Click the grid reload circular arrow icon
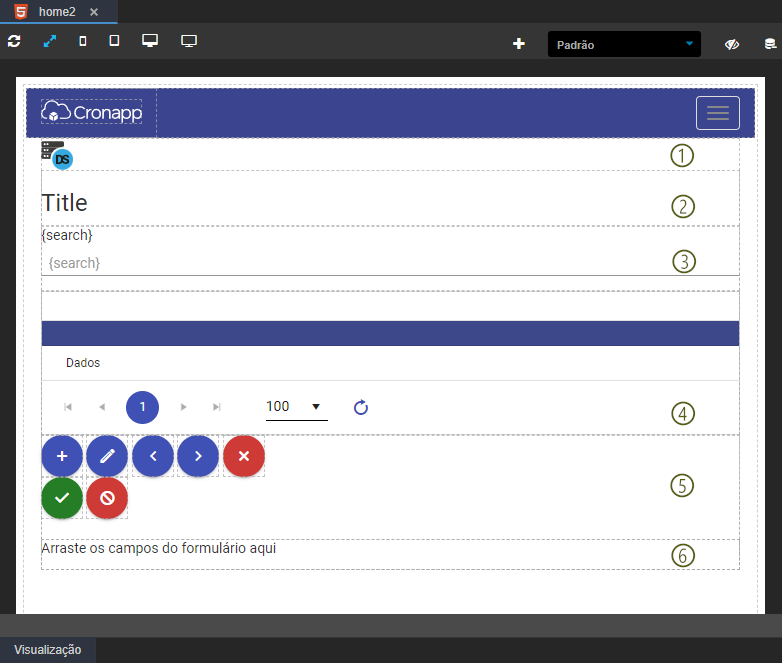The image size is (782, 663). coord(361,408)
